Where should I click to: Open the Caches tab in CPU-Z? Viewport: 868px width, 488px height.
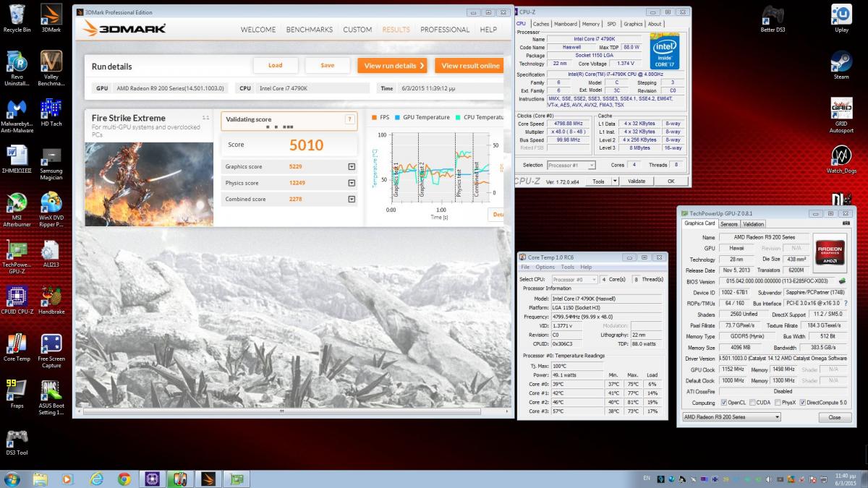point(541,24)
